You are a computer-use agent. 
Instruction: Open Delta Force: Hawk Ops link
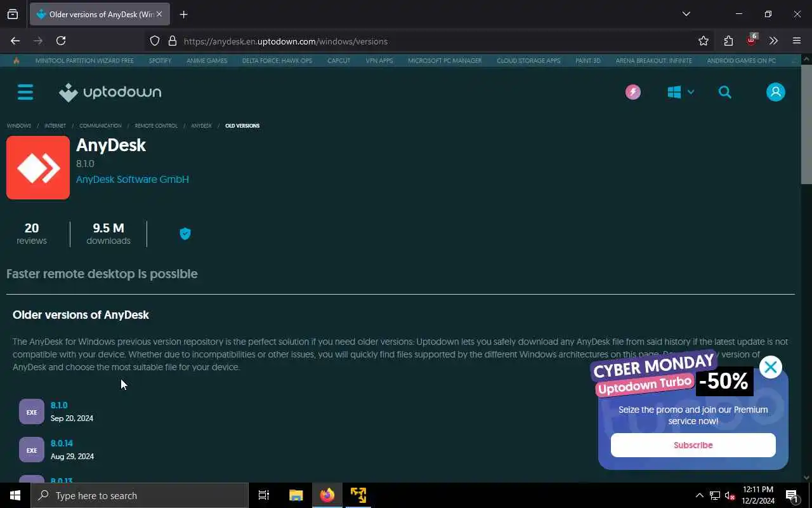[277, 61]
